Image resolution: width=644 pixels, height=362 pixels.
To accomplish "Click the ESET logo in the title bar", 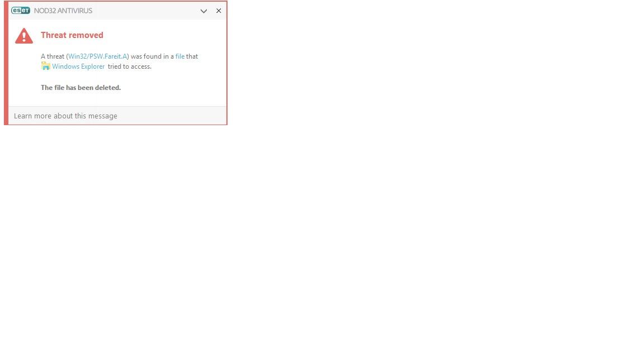I will coord(21,11).
